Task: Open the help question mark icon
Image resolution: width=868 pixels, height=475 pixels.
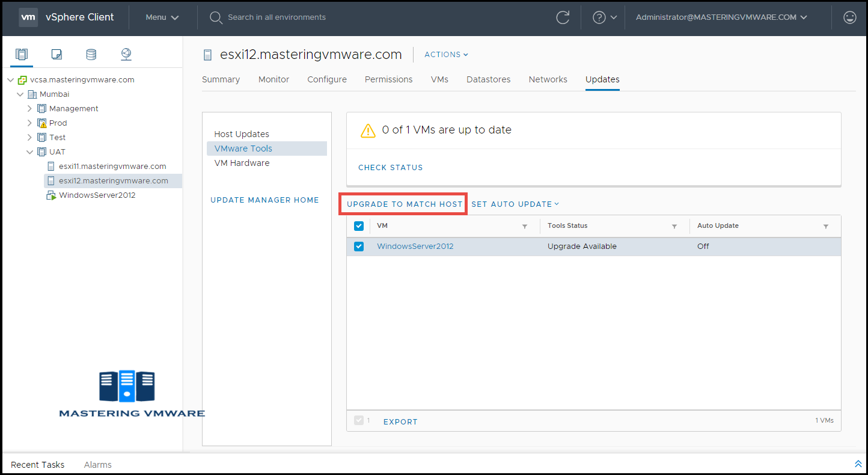Action: click(599, 17)
